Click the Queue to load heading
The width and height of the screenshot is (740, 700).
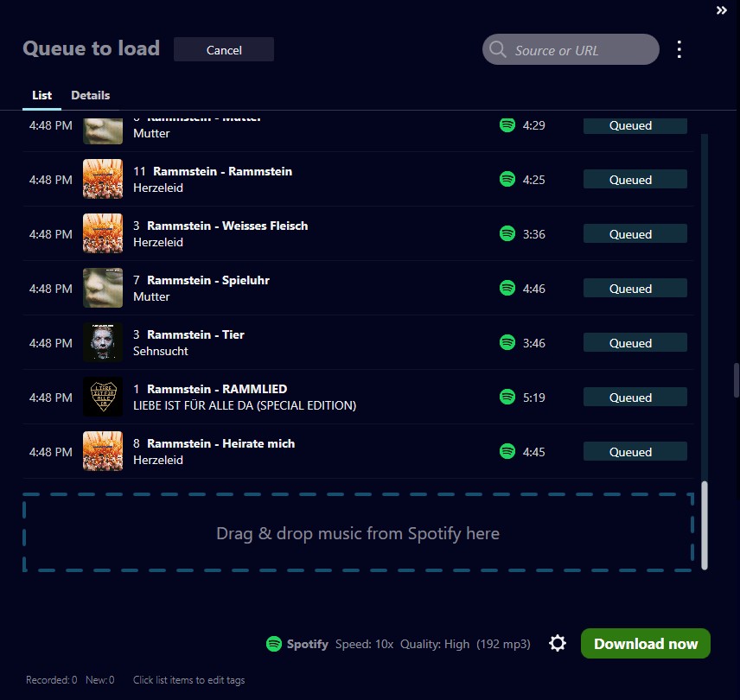point(91,48)
